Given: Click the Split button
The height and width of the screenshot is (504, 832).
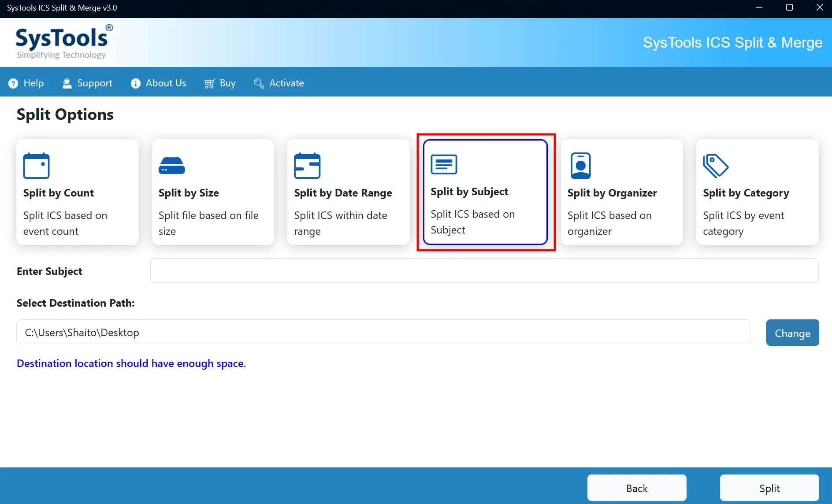Looking at the screenshot, I should [769, 488].
